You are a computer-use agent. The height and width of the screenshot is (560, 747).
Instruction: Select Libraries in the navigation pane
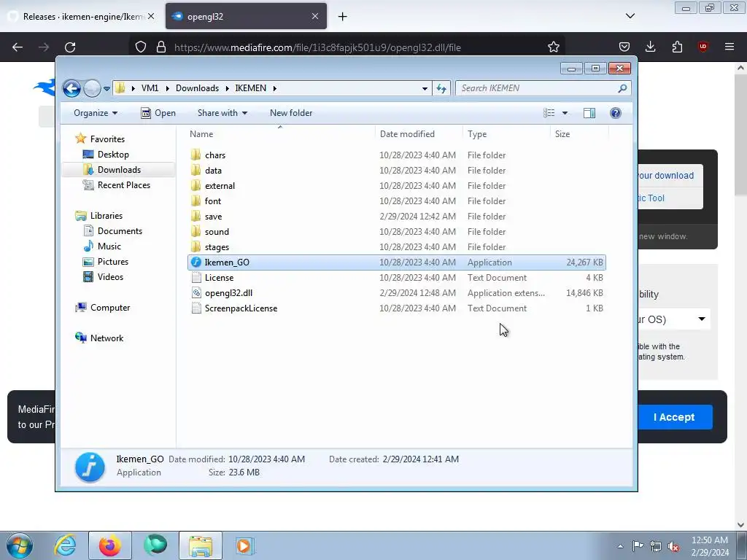point(107,216)
